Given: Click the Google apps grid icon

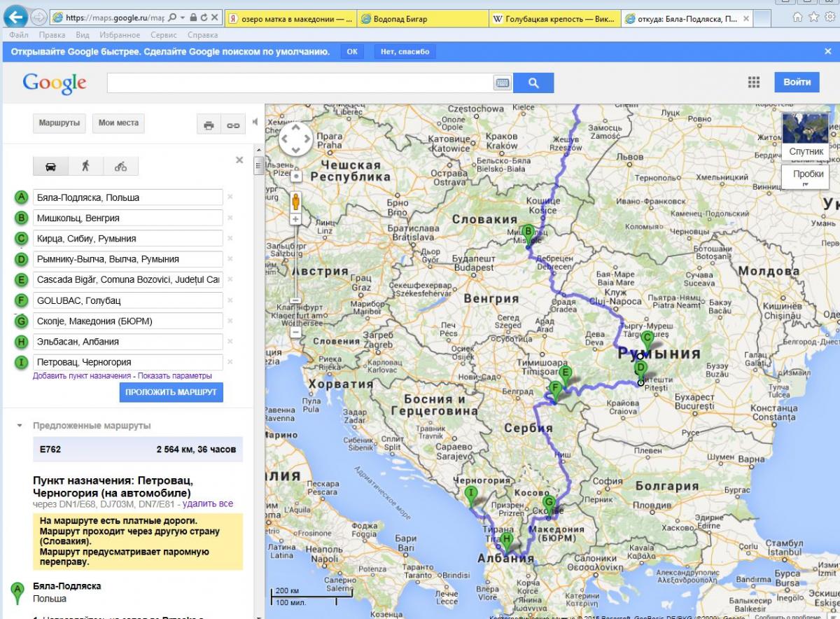Looking at the screenshot, I should (753, 83).
